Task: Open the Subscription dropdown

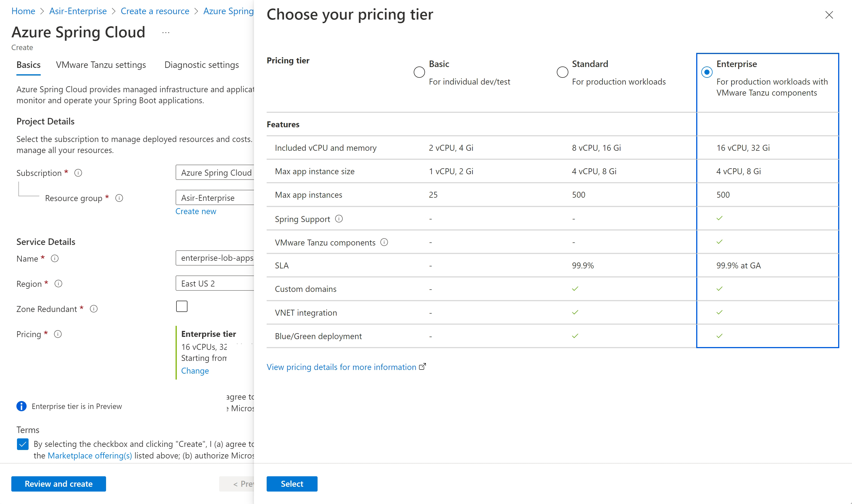Action: 215,173
